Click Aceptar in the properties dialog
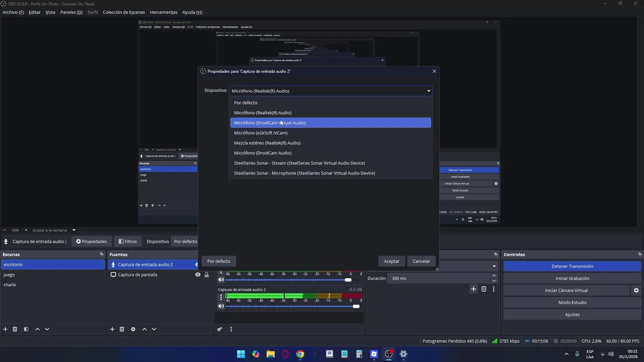 pyautogui.click(x=391, y=261)
